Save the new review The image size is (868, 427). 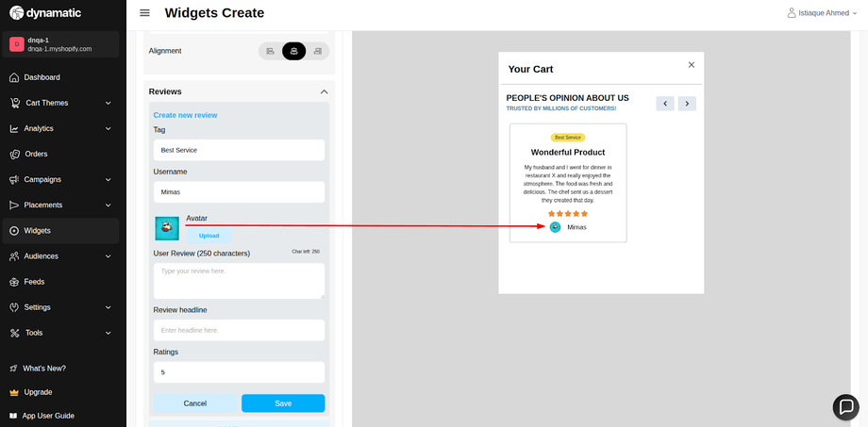tap(283, 403)
